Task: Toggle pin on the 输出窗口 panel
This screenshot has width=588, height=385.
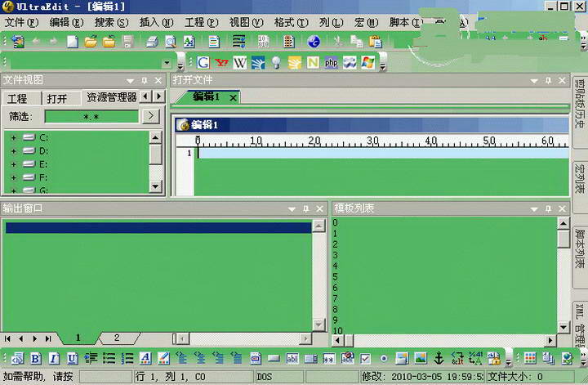Action: pos(306,208)
